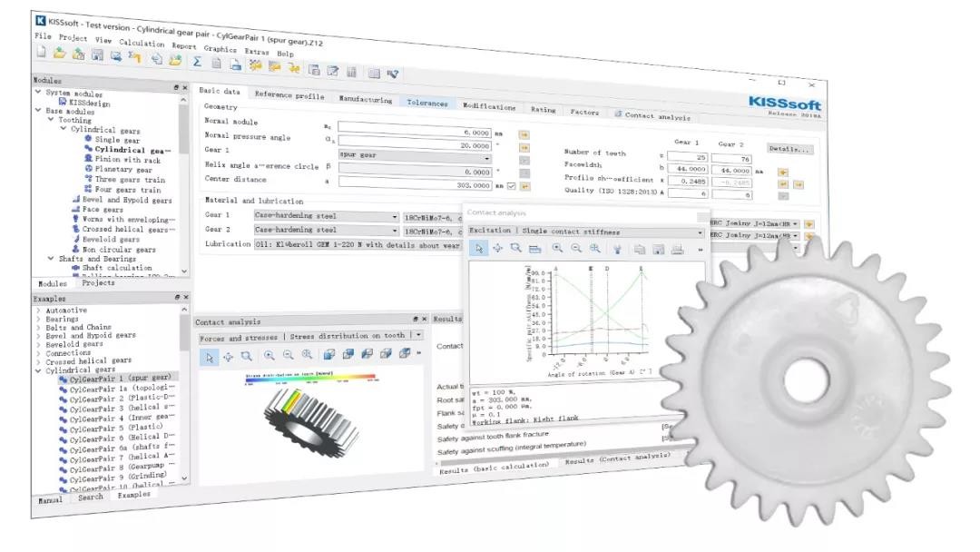
Task: Select the pointer tool in the stress distribution toolbar
Action: (x=210, y=358)
